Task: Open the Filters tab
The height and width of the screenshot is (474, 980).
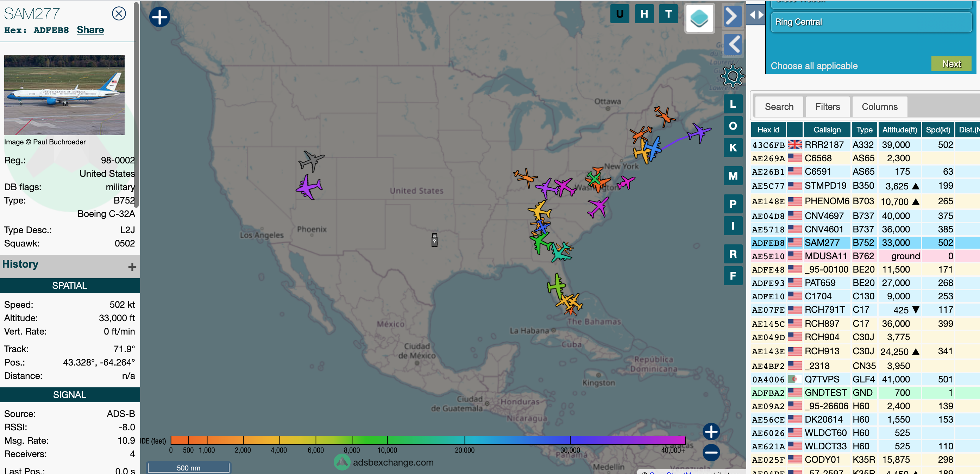Action: 827,107
